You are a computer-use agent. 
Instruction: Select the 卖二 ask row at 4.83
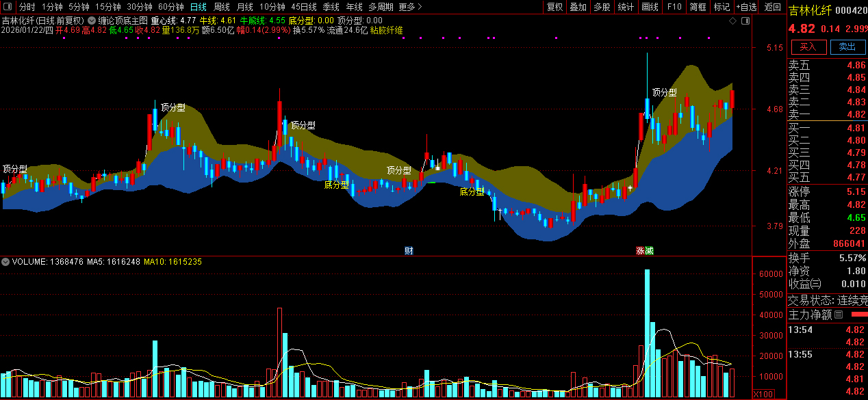click(x=828, y=103)
